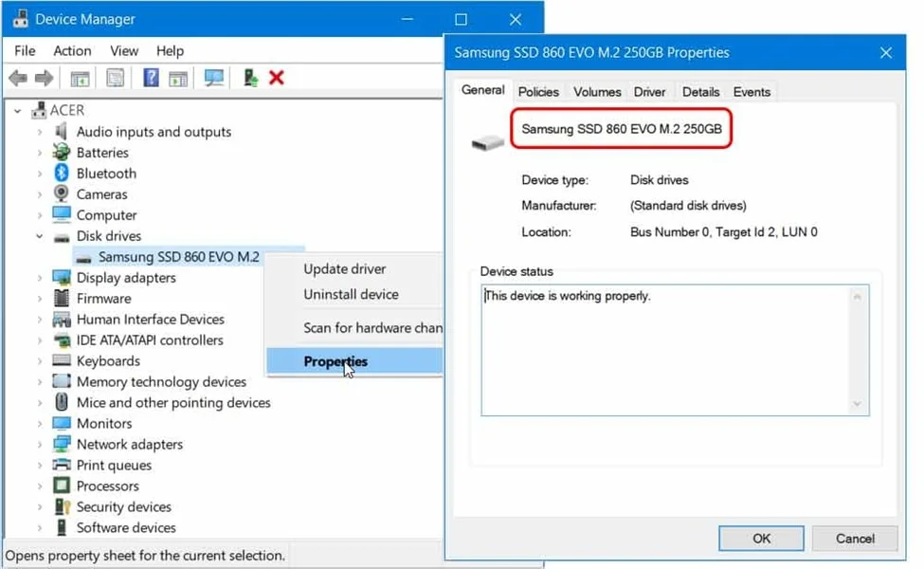Click the Forward arrow toolbar icon
This screenshot has height=569, width=924.
pos(45,78)
